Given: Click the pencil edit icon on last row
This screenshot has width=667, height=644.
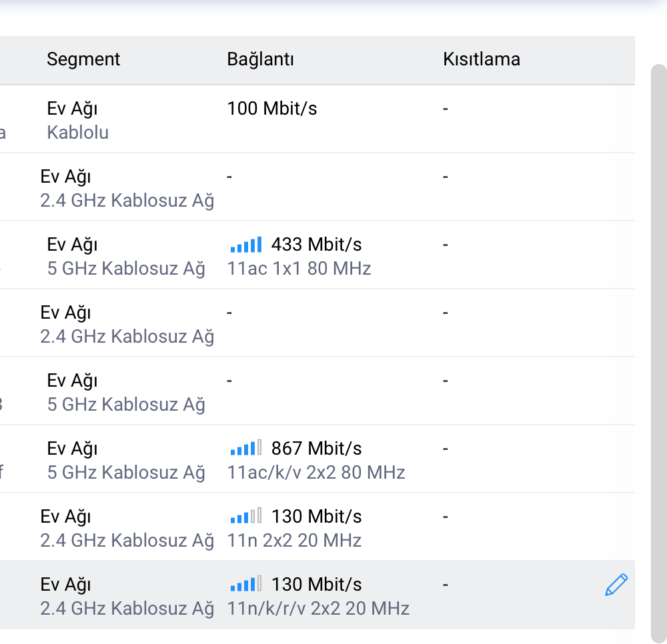Looking at the screenshot, I should (616, 585).
